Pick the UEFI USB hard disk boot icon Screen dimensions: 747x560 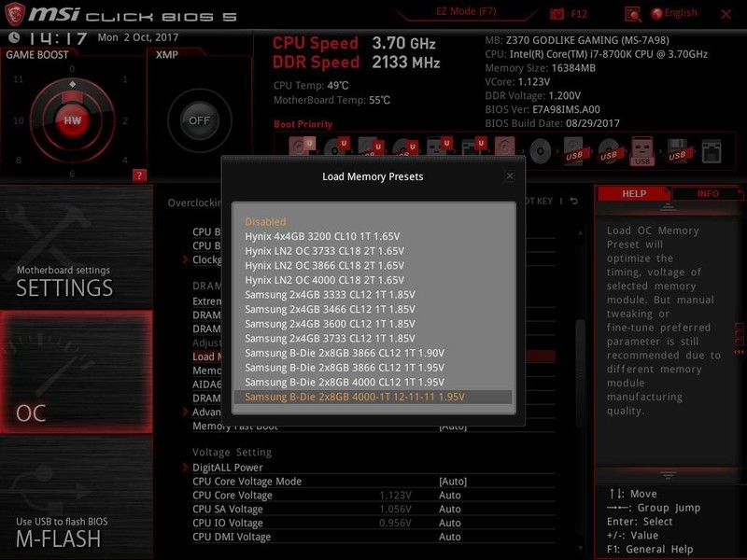(370, 147)
